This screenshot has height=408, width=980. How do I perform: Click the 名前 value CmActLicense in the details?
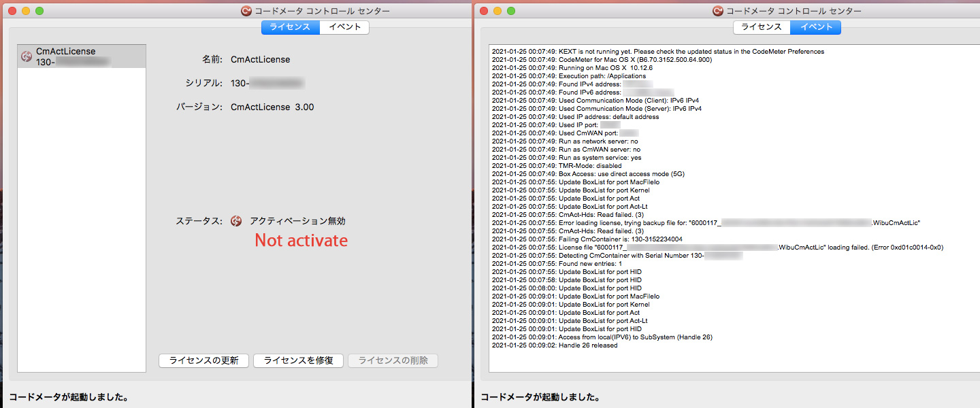click(261, 59)
